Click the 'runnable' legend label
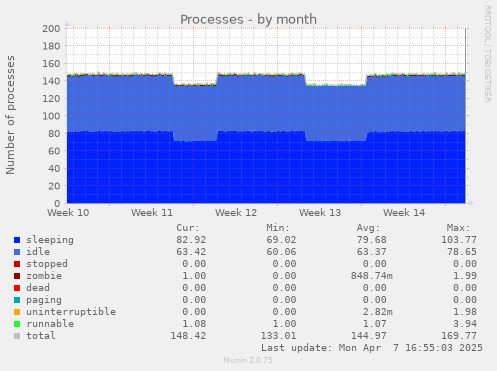 [x=50, y=324]
